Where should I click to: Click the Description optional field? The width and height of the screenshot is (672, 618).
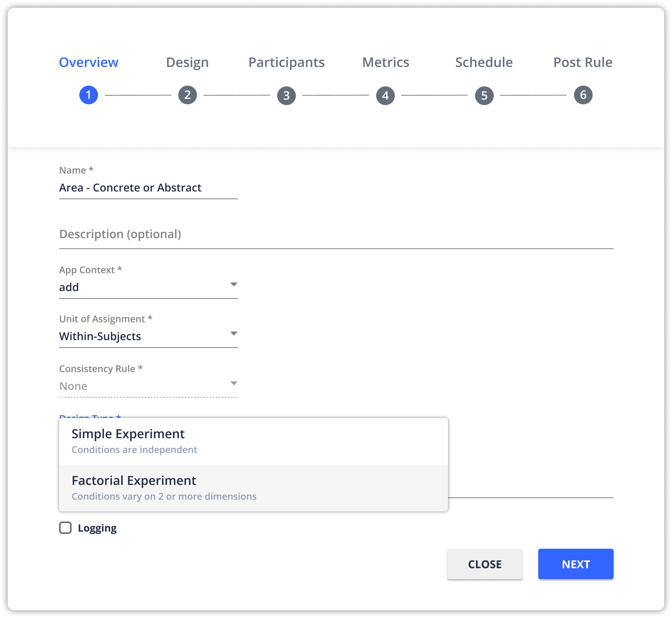tap(233, 234)
